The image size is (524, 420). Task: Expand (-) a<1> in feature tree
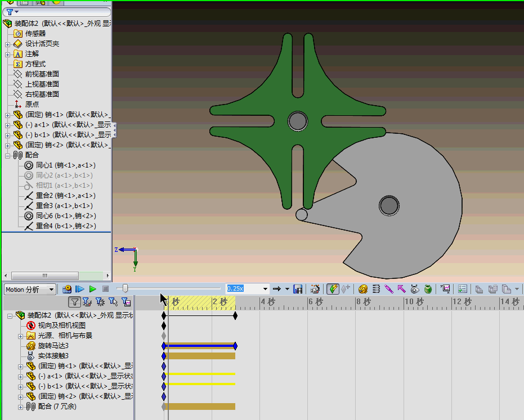click(x=7, y=125)
